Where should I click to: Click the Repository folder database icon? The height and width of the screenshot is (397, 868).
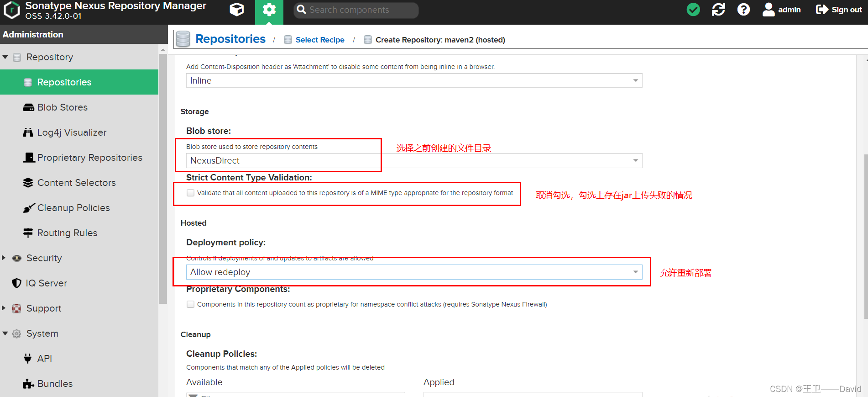point(17,57)
